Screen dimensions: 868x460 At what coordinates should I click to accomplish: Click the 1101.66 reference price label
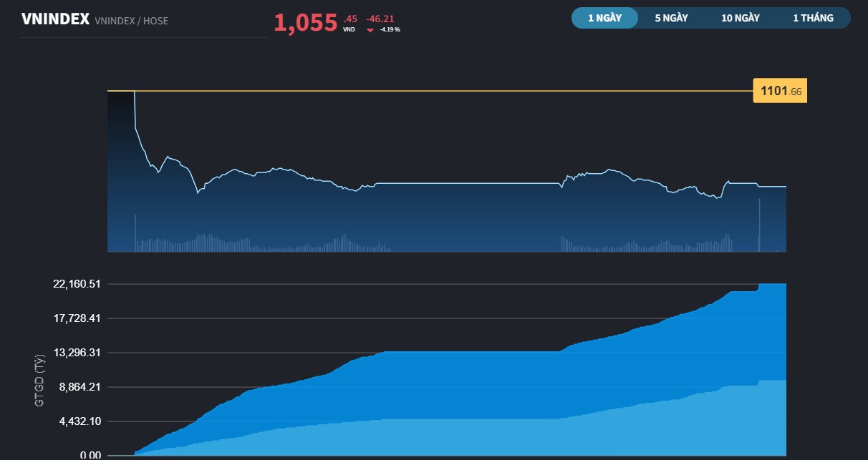[x=780, y=91]
